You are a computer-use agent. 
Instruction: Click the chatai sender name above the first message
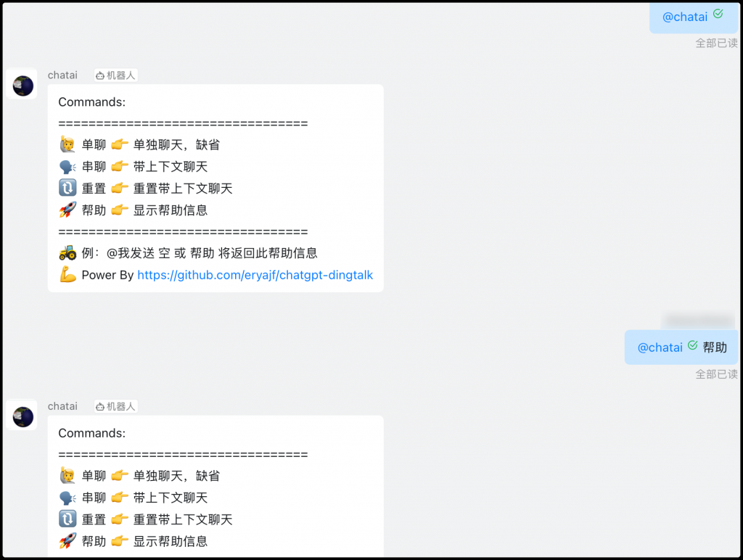coord(62,75)
